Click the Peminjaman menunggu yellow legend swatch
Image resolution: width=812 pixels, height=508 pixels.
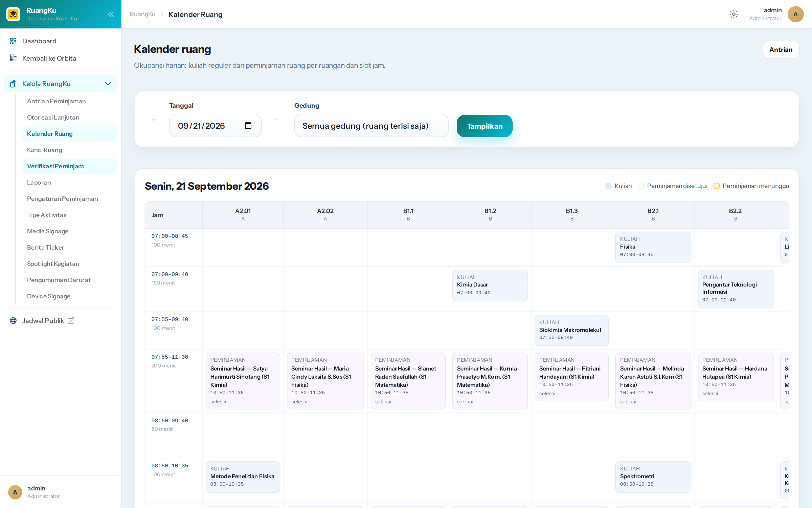coord(716,186)
